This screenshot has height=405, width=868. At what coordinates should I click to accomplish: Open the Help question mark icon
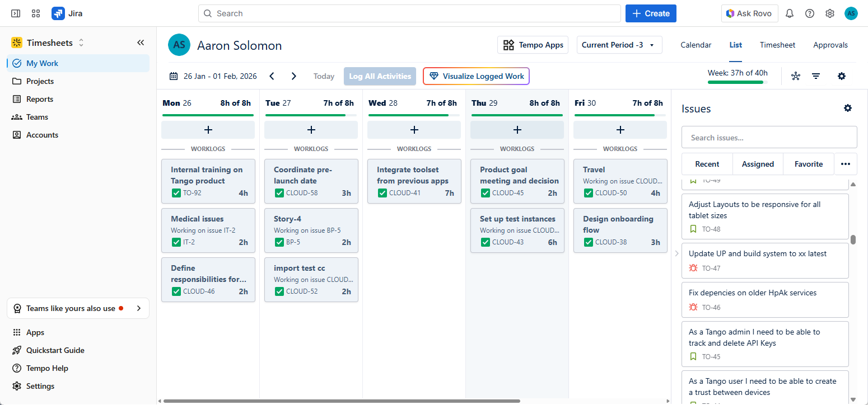click(x=809, y=13)
